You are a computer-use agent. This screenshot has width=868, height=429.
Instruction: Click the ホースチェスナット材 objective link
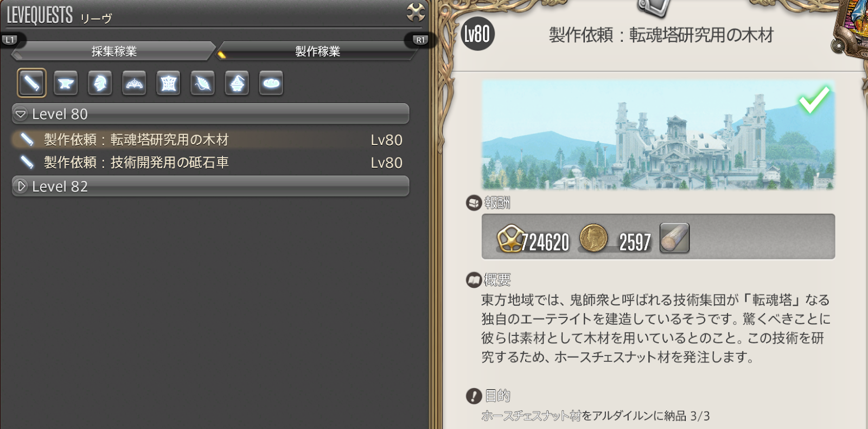(x=531, y=416)
